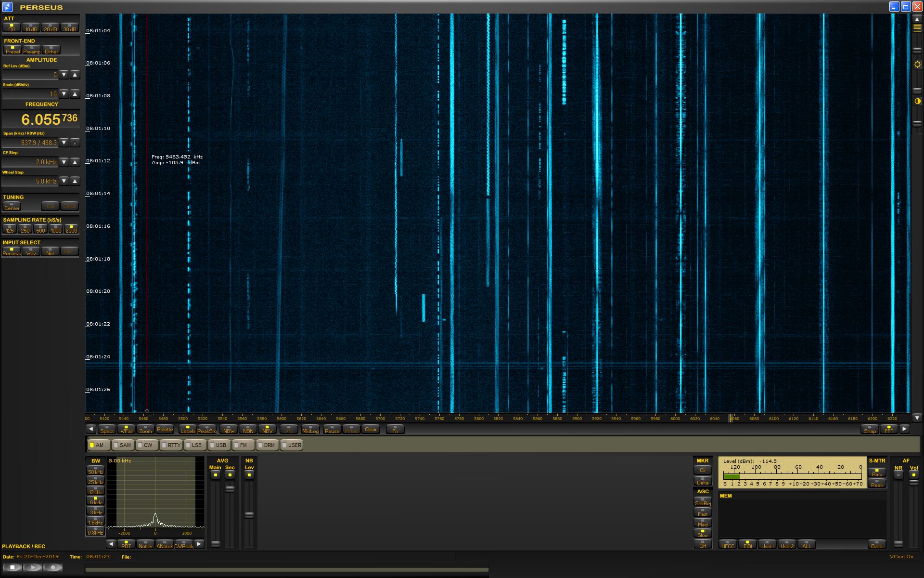Click the waterfall speed lines icon
Screen dimensions: 924x578
tap(917, 28)
